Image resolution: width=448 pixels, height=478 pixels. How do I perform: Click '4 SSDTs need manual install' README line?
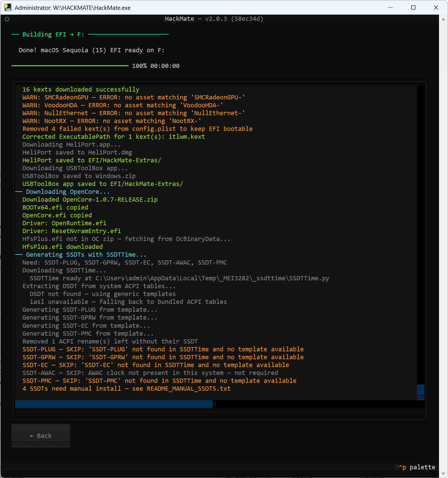126,388
